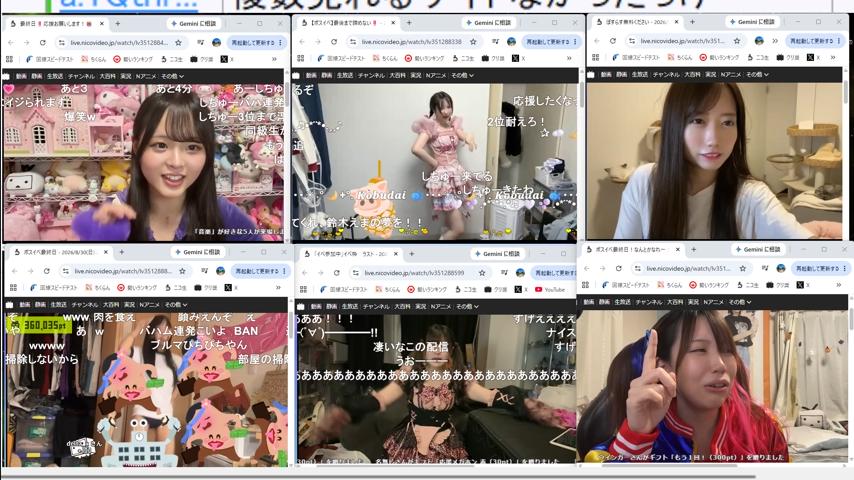Show hidden bookmarks in 【ボスイベ】最後まで諦めない window

[x=569, y=58]
